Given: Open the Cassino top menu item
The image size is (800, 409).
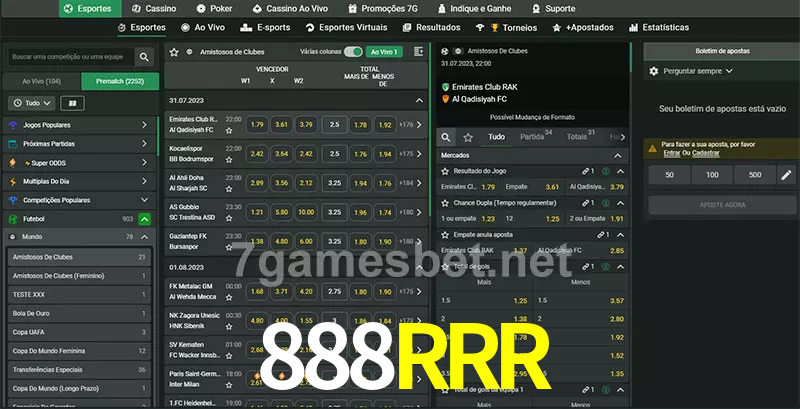Looking at the screenshot, I should pyautogui.click(x=154, y=9).
